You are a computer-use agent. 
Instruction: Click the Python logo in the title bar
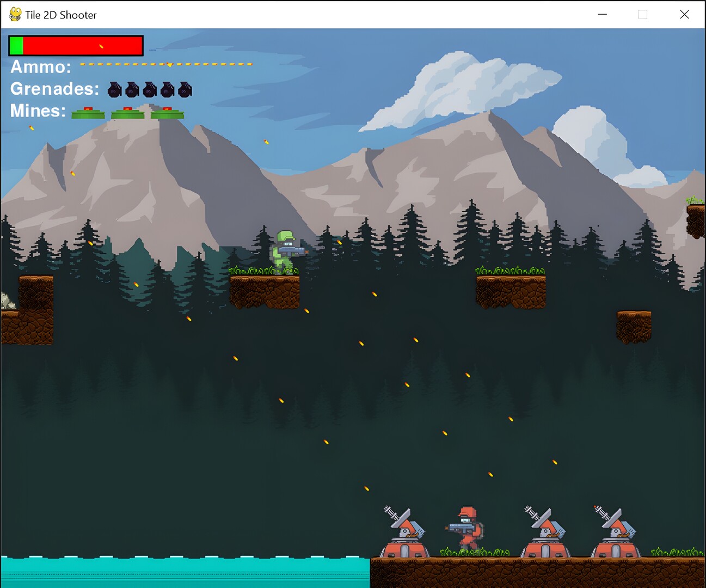point(15,14)
